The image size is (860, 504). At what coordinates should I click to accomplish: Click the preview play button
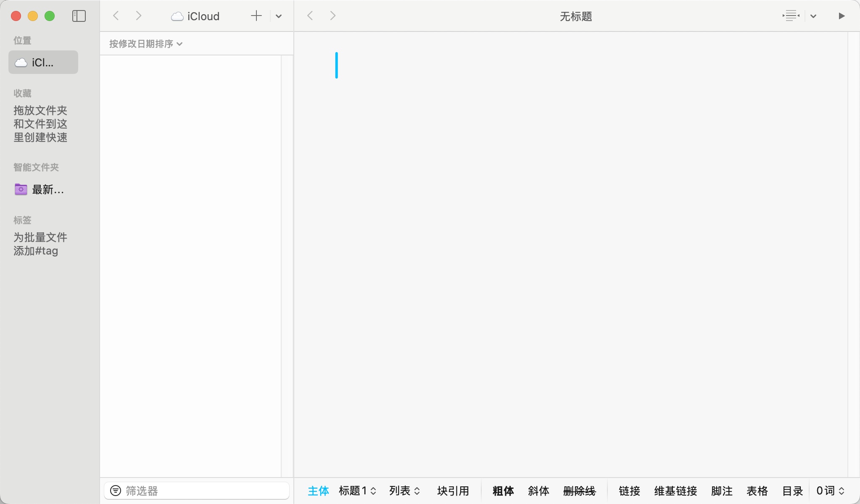tap(842, 16)
